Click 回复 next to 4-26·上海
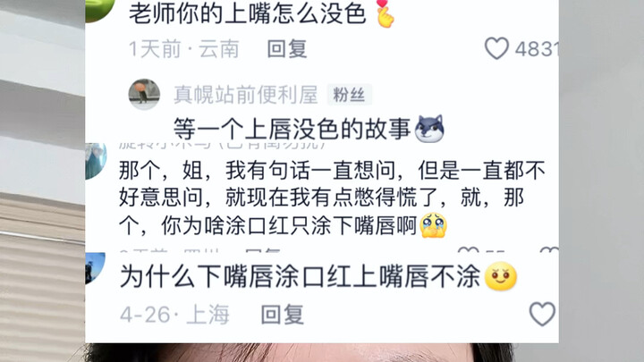This screenshot has height=362, width=644. point(283,315)
